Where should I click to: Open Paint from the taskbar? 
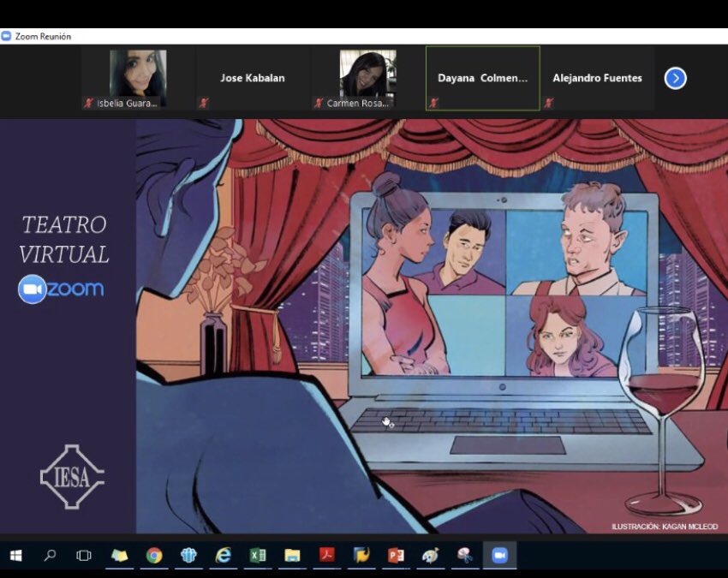coord(431,555)
